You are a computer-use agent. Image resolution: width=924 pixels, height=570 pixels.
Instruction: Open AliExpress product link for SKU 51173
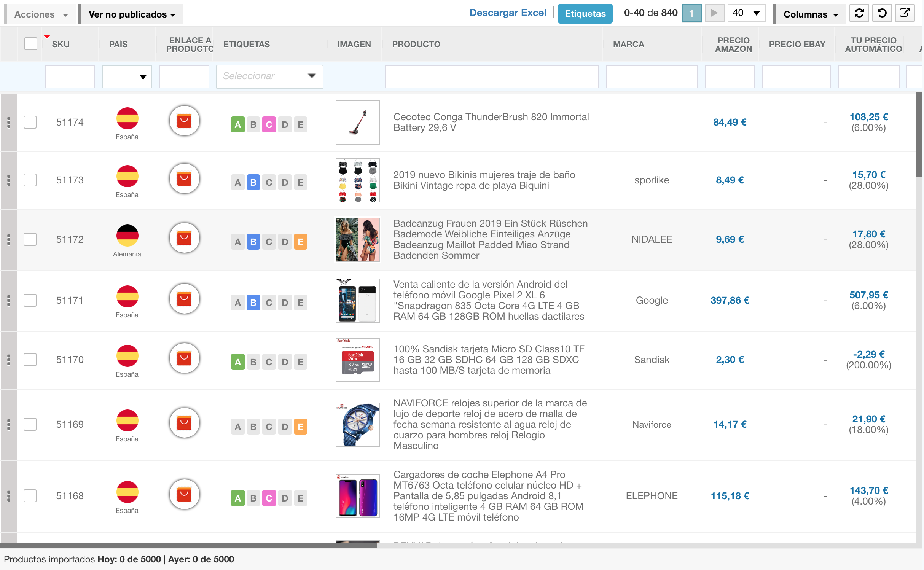click(185, 179)
